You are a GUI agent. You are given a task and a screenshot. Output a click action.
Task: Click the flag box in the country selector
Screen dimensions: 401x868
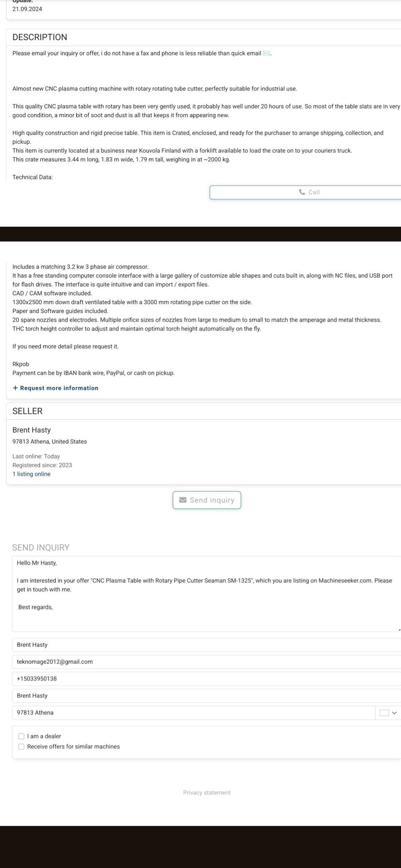(384, 713)
